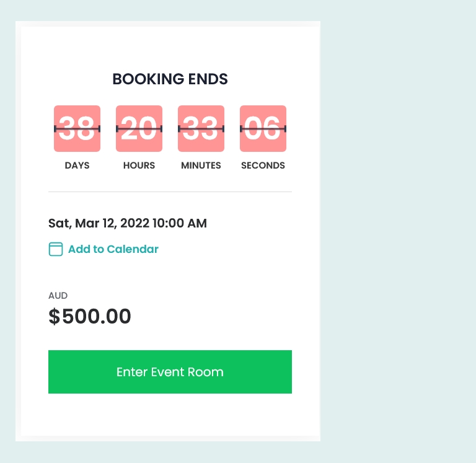Click the calendar icon beside Add to Calendar

56,249
